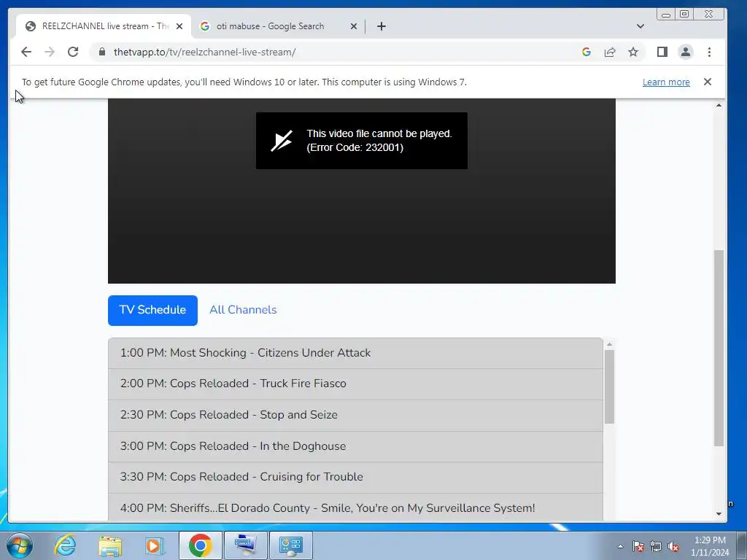This screenshot has width=747, height=560.
Task: Click schedule list scroll-up arrow
Action: click(x=609, y=344)
